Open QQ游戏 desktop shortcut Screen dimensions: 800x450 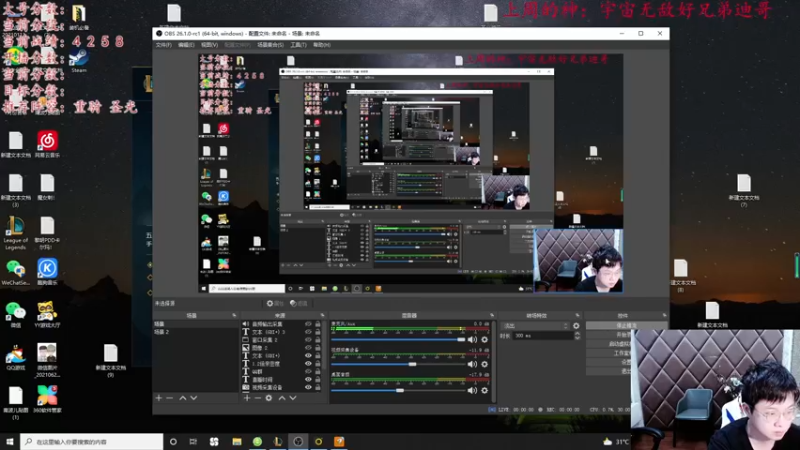[x=15, y=357]
